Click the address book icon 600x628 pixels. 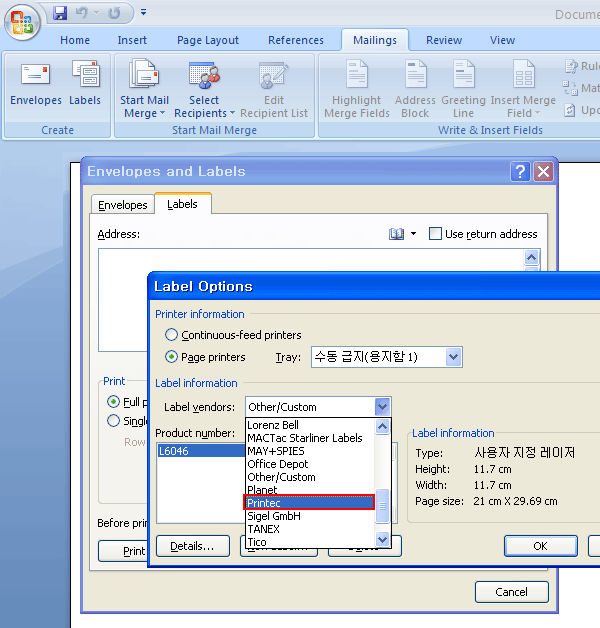coord(397,233)
